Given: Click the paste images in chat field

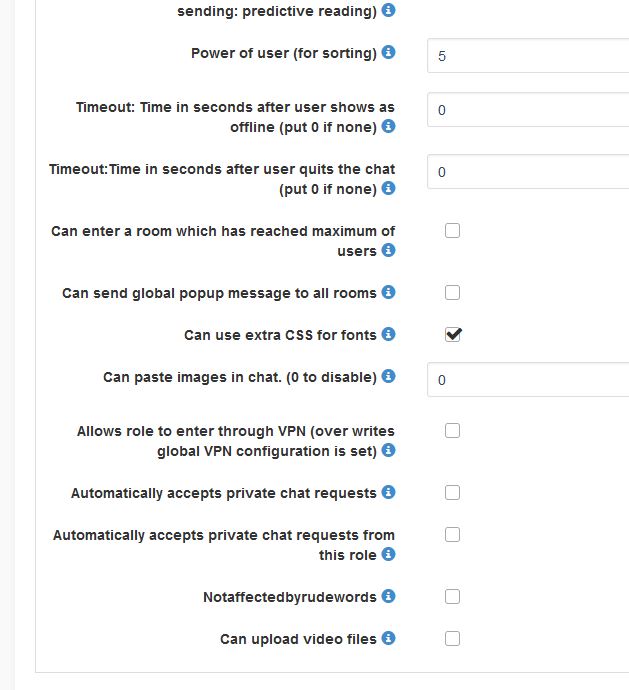Looking at the screenshot, I should coord(528,380).
